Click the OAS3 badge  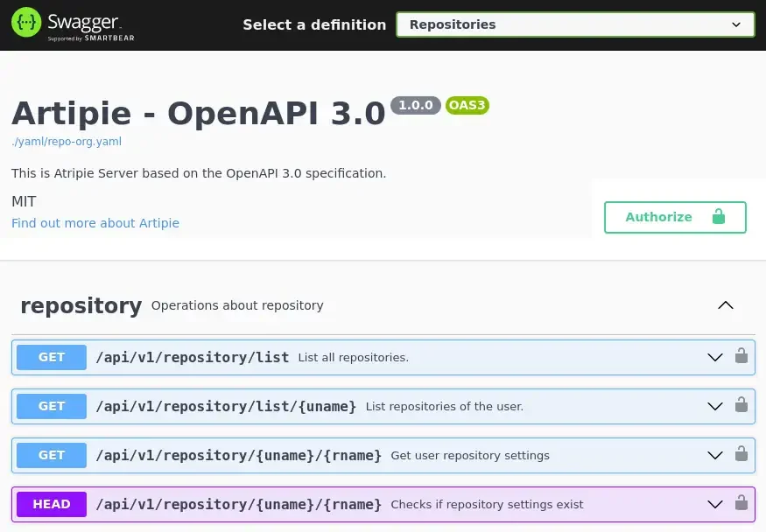tap(467, 105)
